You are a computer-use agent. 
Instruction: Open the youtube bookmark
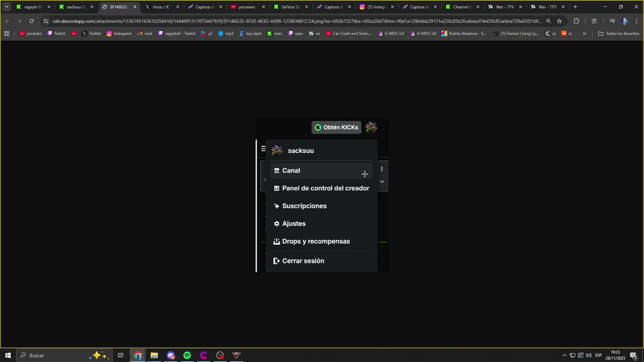tap(31, 34)
